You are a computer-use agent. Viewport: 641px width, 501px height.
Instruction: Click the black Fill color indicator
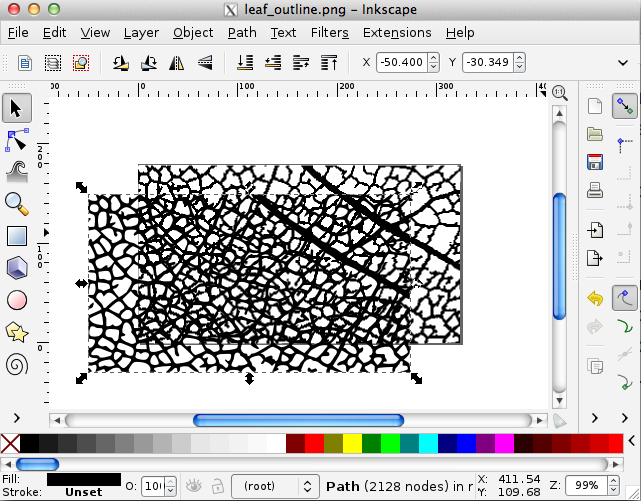[x=84, y=480]
